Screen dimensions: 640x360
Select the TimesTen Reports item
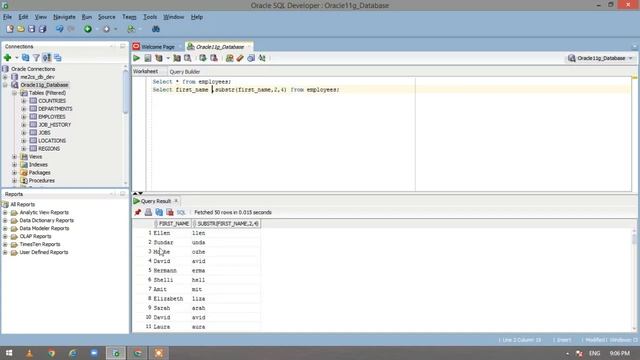click(x=40, y=244)
